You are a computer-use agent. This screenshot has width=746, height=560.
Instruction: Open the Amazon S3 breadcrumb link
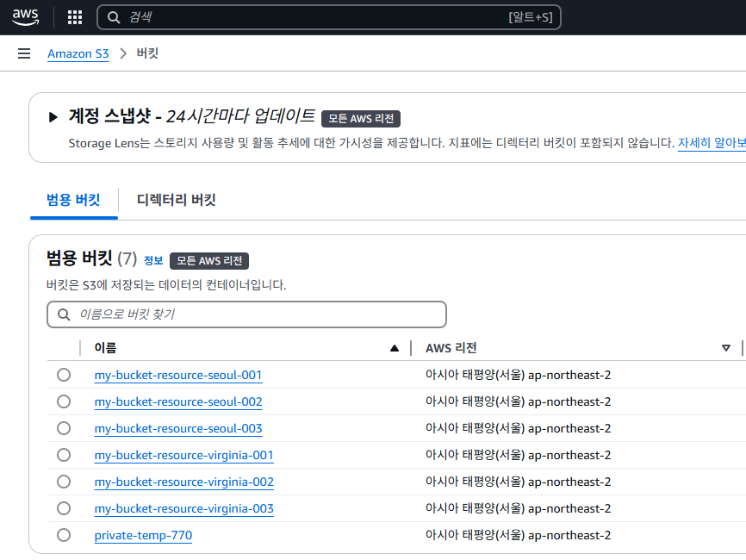click(78, 53)
